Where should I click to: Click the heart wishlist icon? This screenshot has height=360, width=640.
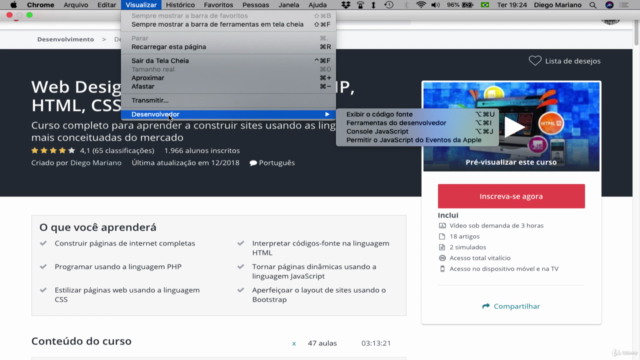point(535,61)
